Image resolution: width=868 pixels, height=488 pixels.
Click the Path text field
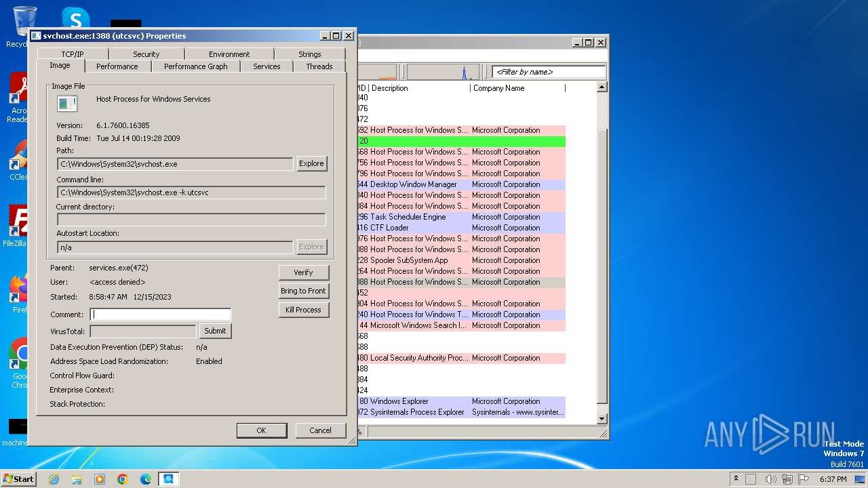tap(175, 164)
